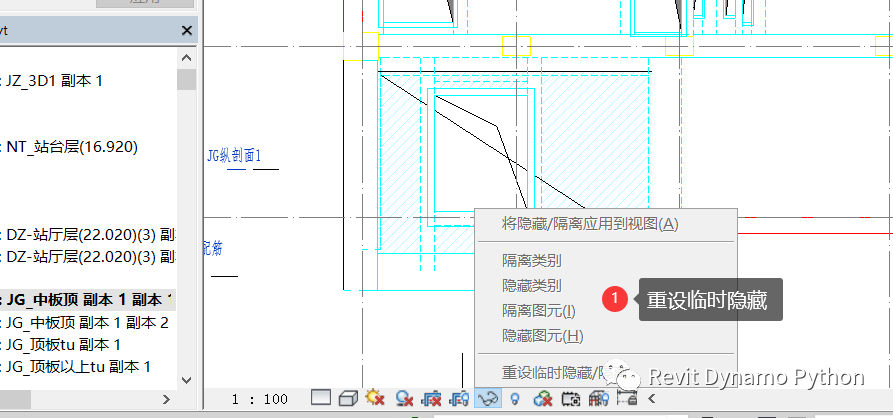The image size is (893, 418).
Task: Select view JG_顶板tu 副本 1
Action: point(63,345)
